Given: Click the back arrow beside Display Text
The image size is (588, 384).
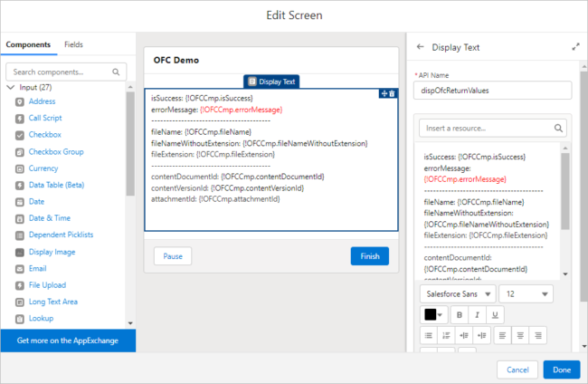Looking at the screenshot, I should point(420,47).
